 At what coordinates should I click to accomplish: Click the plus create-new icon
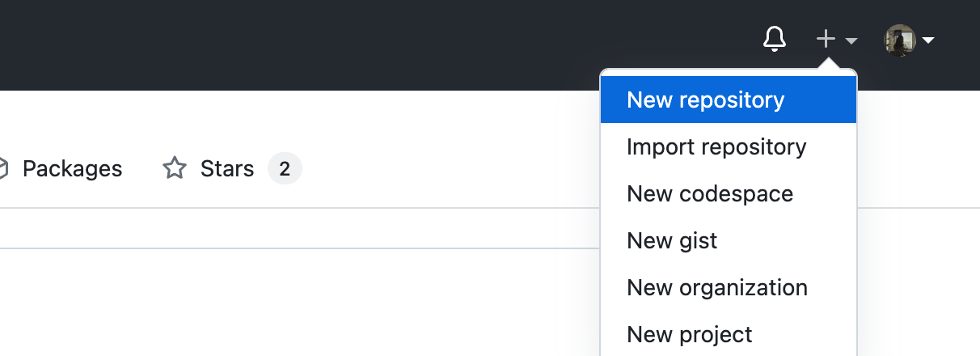pyautogui.click(x=825, y=39)
